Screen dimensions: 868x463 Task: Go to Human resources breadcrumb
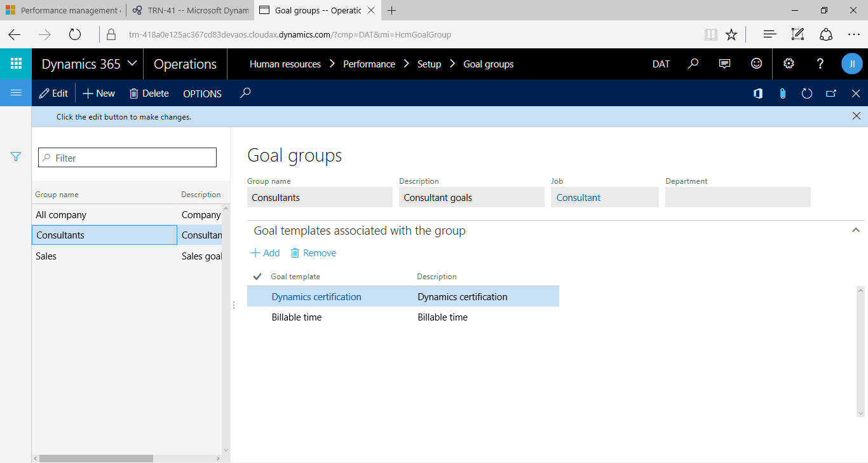285,64
